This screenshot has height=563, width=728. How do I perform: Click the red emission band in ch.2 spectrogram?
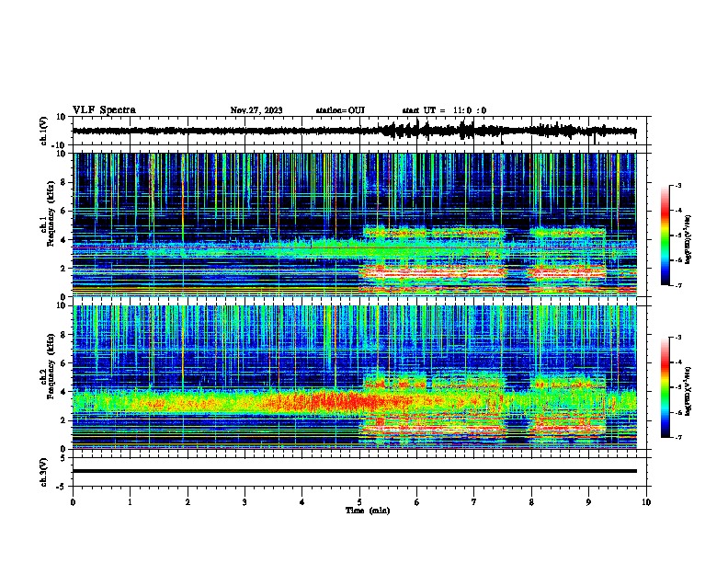coord(346,400)
